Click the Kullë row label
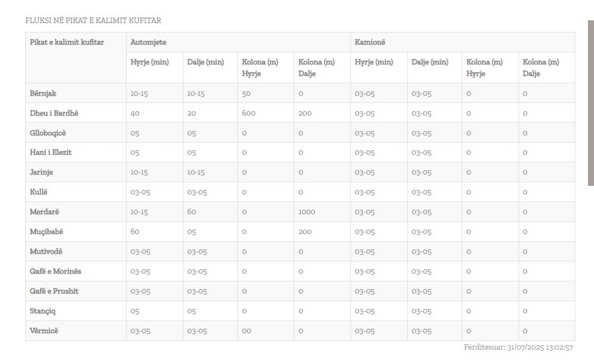The height and width of the screenshot is (364, 594). (38, 192)
